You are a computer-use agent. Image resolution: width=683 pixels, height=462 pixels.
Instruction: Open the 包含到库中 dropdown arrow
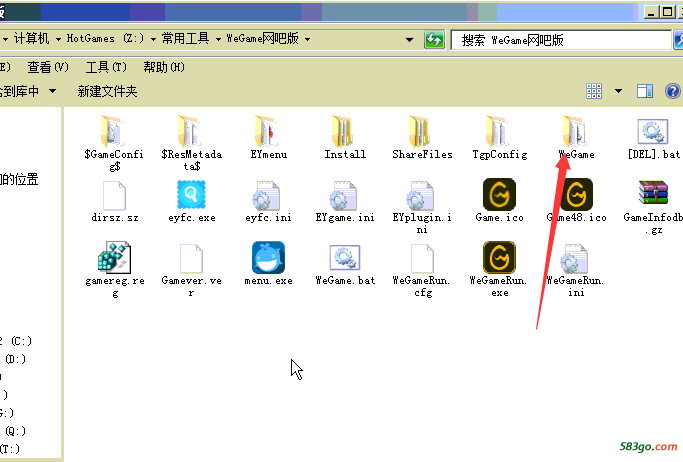(x=52, y=91)
